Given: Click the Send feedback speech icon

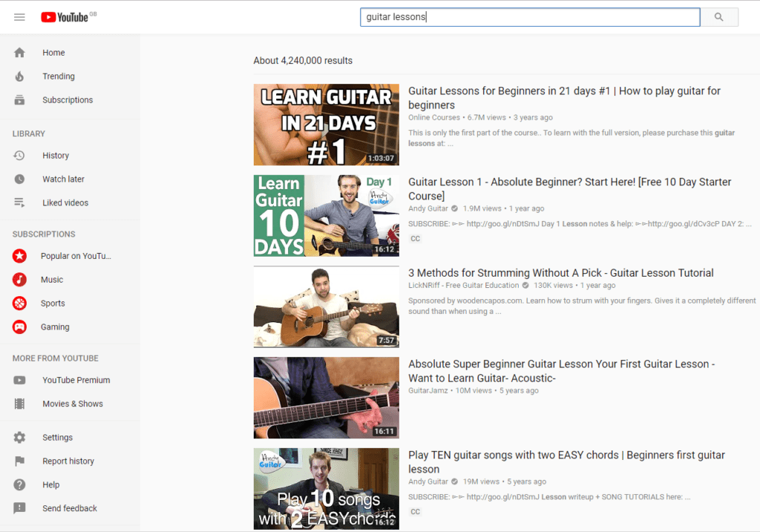Looking at the screenshot, I should (x=19, y=508).
